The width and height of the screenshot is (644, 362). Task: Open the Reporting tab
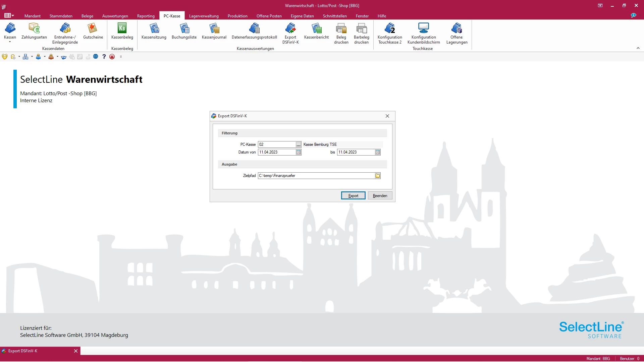point(146,16)
